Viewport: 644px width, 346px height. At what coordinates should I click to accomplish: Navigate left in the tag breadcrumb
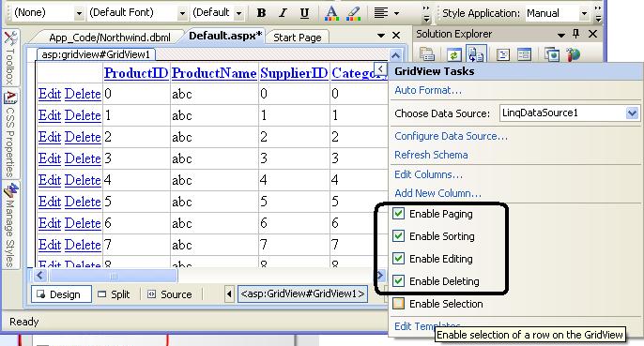tap(229, 293)
